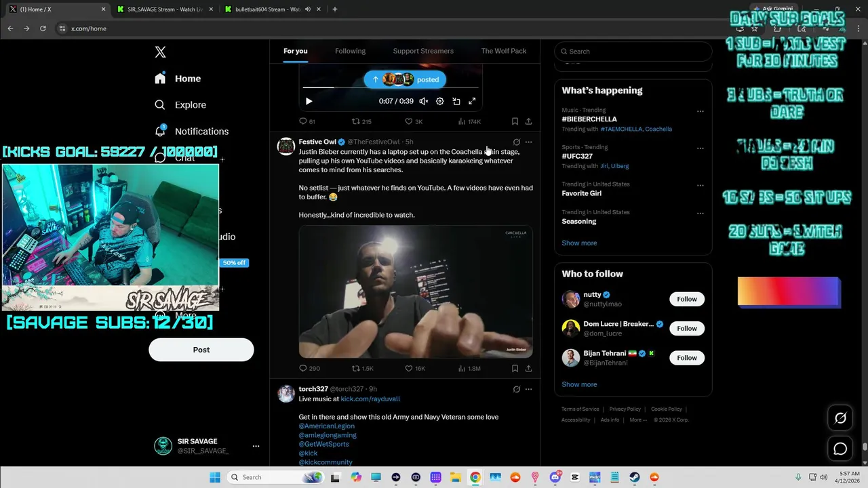Switch to bulletbait604 Stream browser tab

pos(273,9)
